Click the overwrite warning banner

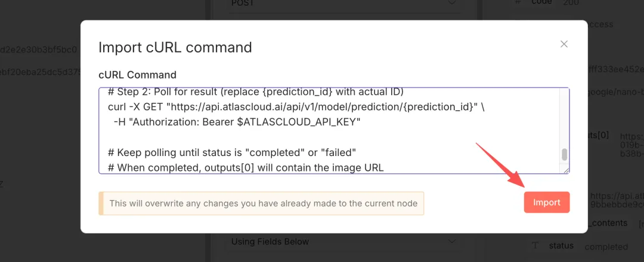click(x=262, y=203)
